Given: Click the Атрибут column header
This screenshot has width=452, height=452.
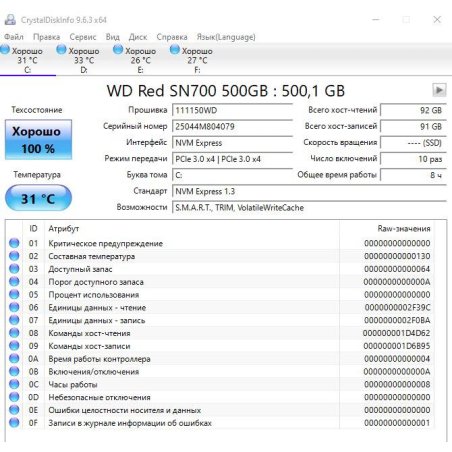Looking at the screenshot, I should tap(192, 229).
